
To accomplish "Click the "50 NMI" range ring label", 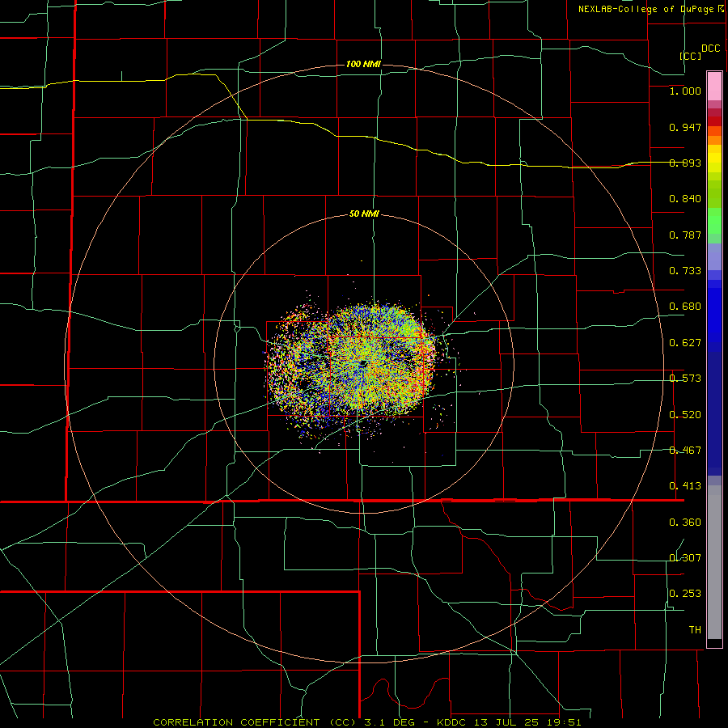I will pyautogui.click(x=364, y=214).
